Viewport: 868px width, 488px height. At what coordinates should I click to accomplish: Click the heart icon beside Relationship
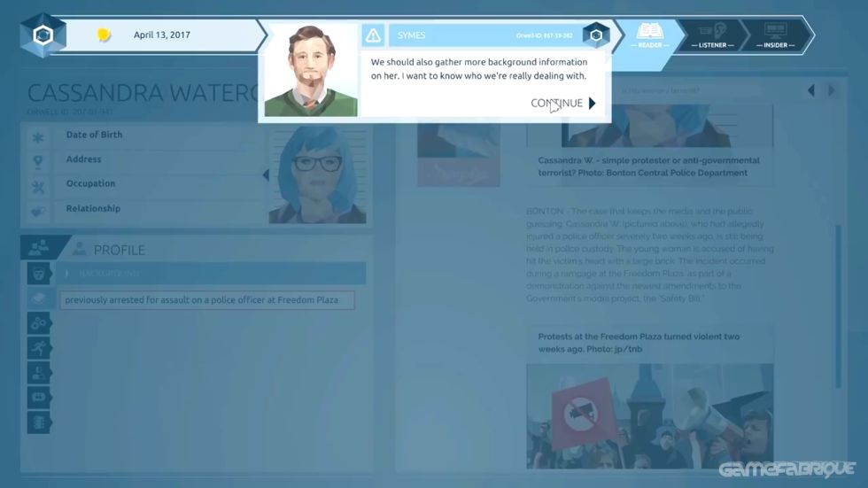tap(37, 211)
